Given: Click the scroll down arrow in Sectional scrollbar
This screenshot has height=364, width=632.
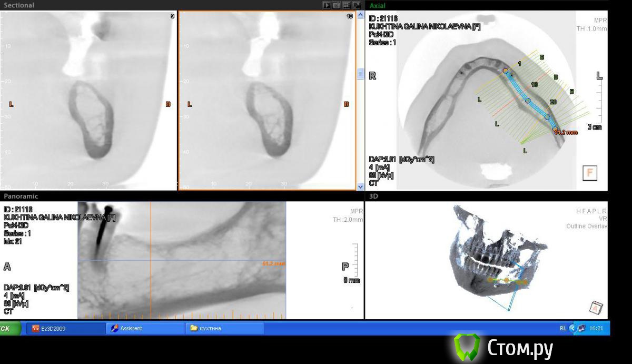Looking at the screenshot, I should tap(361, 186).
